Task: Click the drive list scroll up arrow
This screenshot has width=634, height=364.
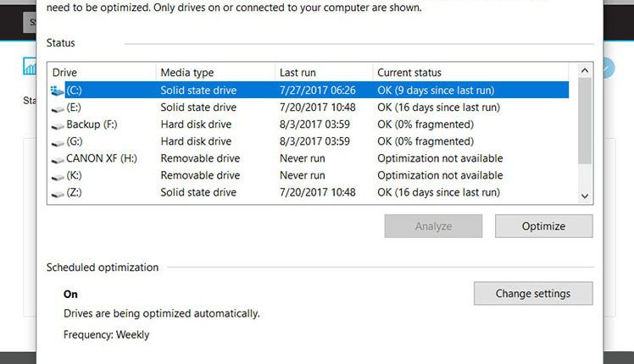Action: click(x=585, y=71)
